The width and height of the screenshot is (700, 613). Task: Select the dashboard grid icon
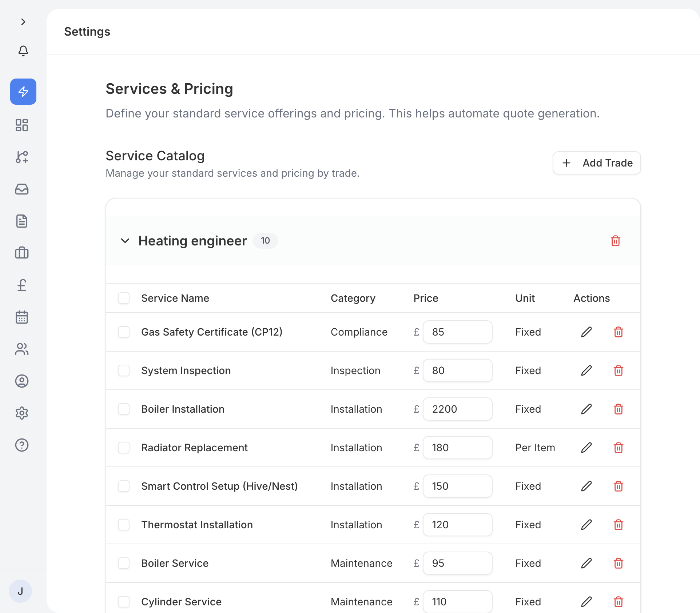(21, 125)
